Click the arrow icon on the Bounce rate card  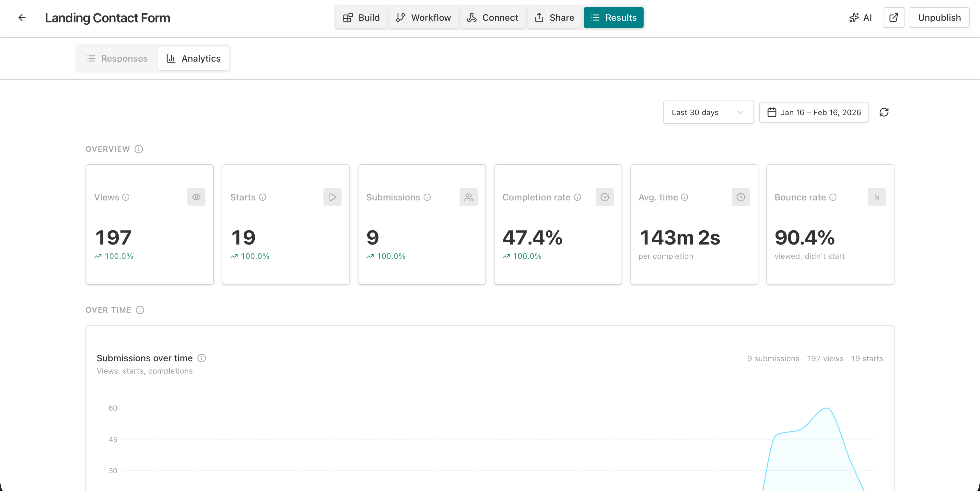tap(877, 197)
